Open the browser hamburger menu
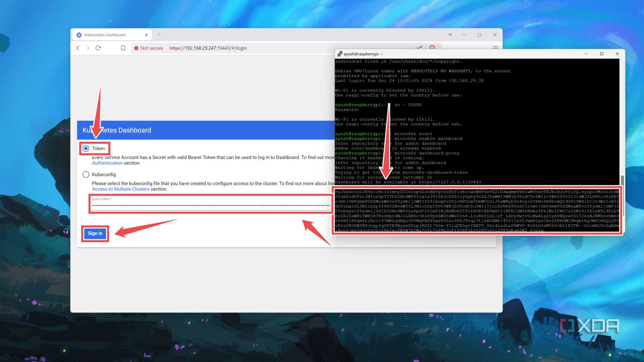This screenshot has width=644, height=362. tap(495, 48)
